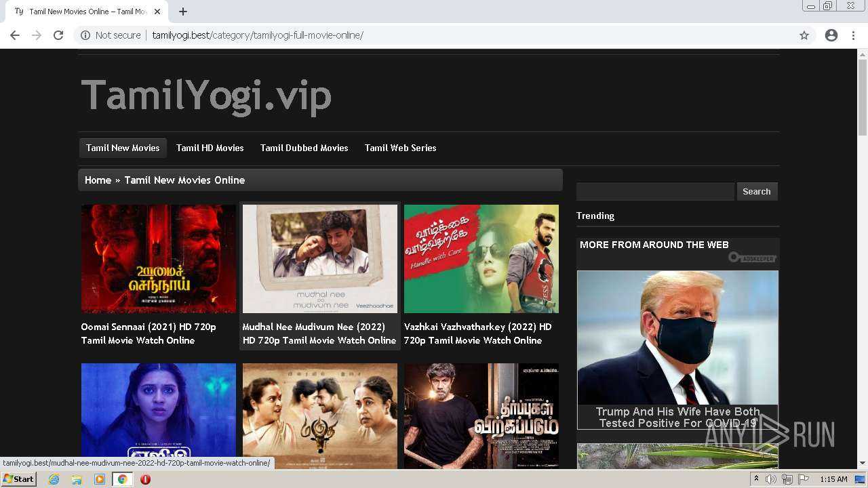Open Oomai Sennaai movie link
Screen dimensions: 868x488
click(x=149, y=333)
